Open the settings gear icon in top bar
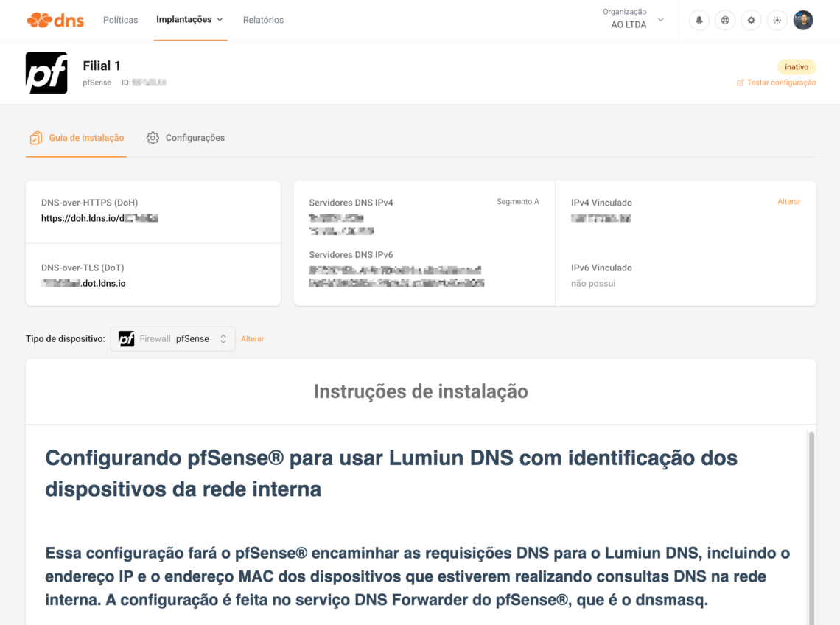 tap(751, 20)
